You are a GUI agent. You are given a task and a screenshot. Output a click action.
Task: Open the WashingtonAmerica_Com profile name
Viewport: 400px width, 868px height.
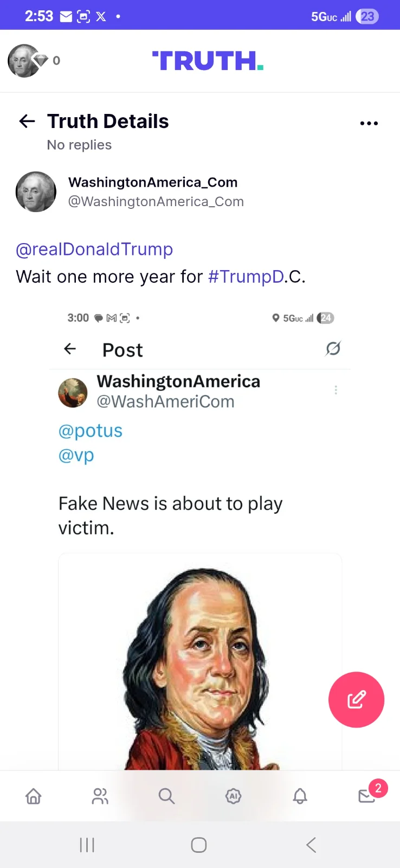[153, 182]
